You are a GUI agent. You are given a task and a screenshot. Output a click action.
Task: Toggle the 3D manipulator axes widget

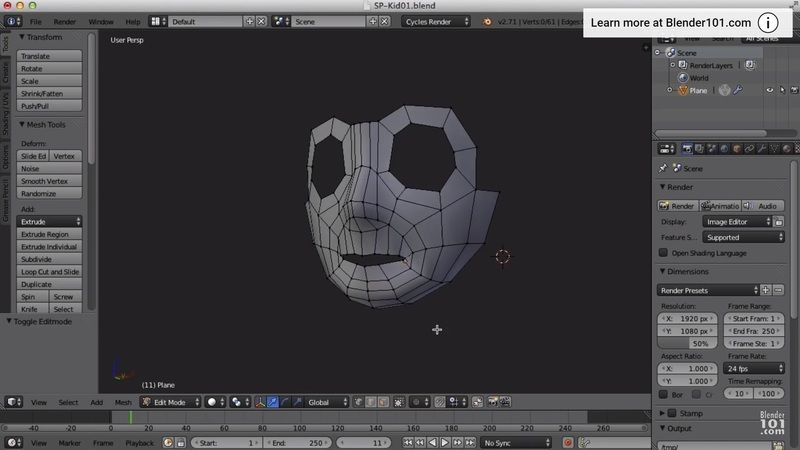260,402
